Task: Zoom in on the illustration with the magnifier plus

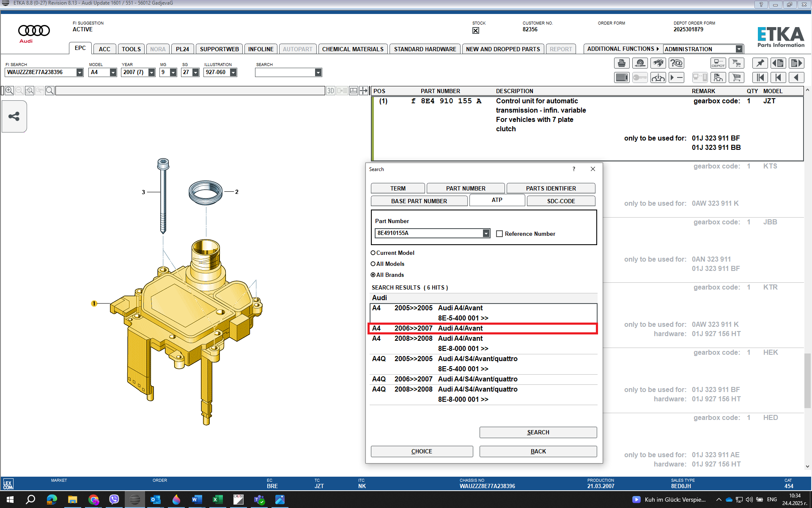Action: click(x=9, y=91)
